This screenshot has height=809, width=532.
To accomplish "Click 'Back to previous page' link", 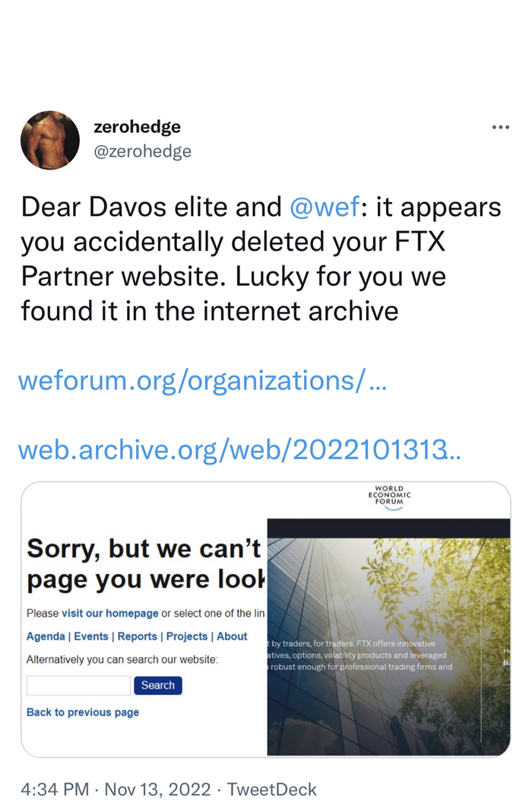I will (83, 712).
